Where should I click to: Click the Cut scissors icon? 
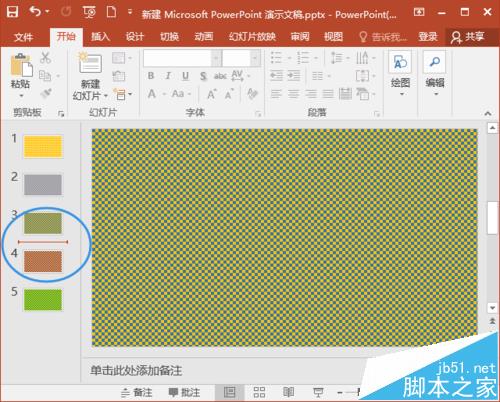[x=45, y=57]
